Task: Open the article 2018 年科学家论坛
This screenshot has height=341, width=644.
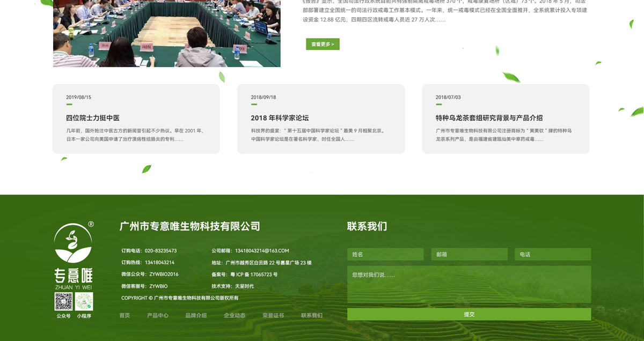Action: [x=280, y=118]
